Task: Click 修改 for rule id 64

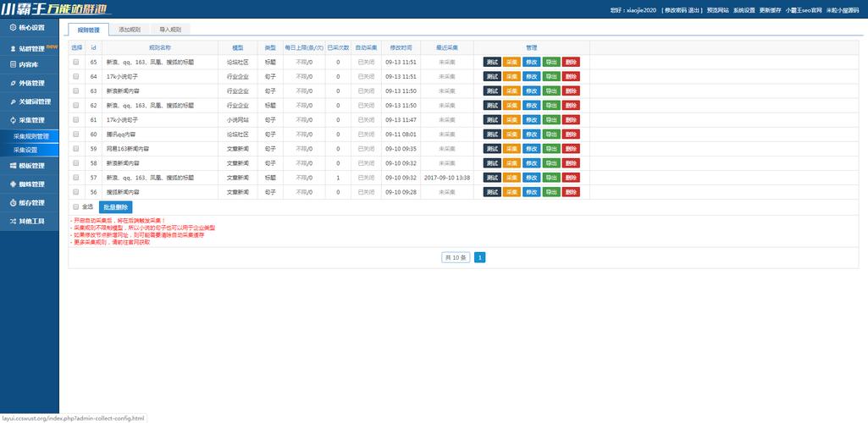Action: [532, 76]
